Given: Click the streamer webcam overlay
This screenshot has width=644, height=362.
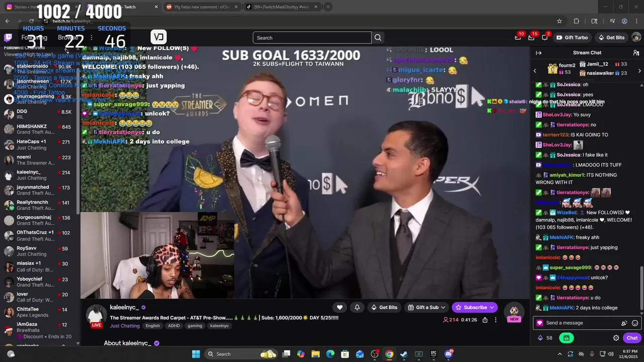Looking at the screenshot, I should (157, 255).
